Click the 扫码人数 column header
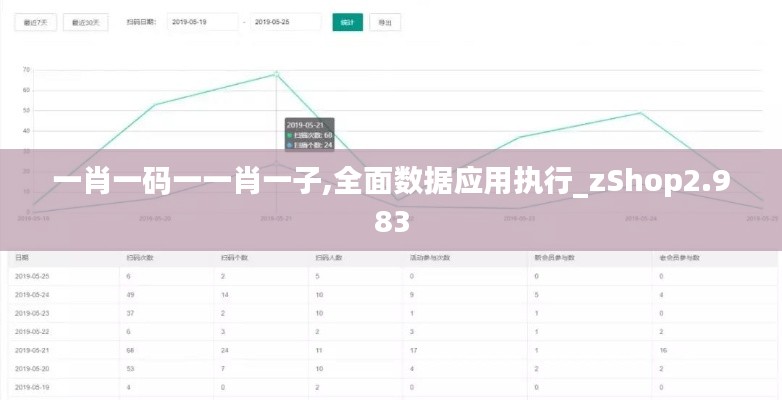782x400 pixels. tap(329, 258)
